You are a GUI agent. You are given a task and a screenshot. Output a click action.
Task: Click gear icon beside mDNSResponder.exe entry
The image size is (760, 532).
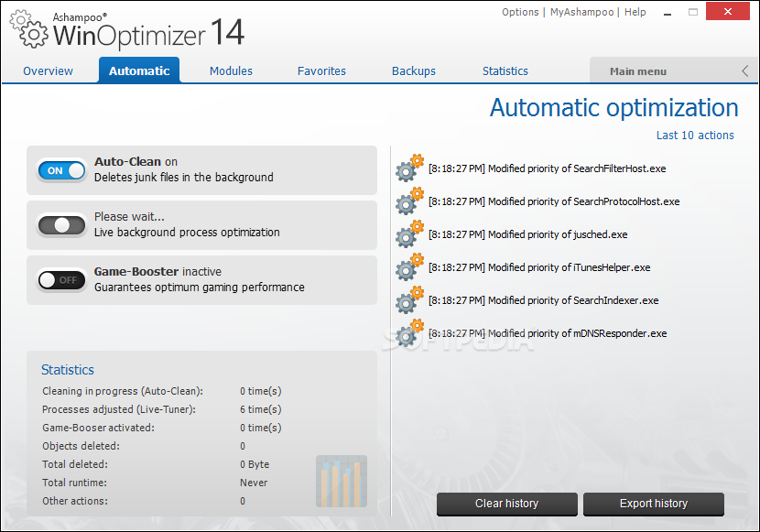point(409,333)
